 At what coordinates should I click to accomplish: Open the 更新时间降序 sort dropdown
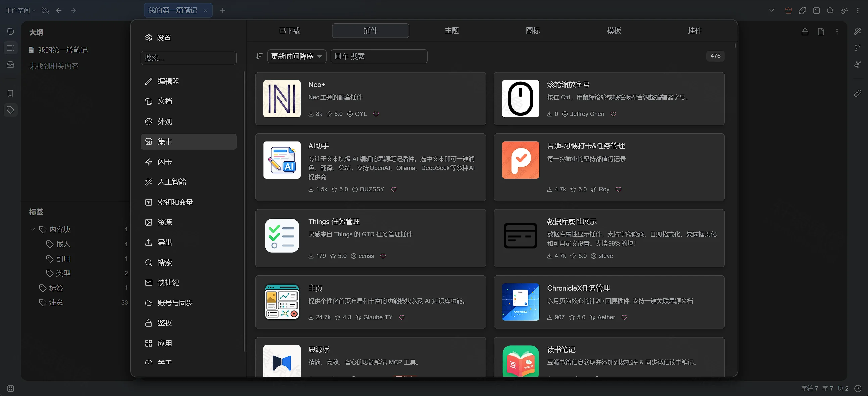pos(296,56)
